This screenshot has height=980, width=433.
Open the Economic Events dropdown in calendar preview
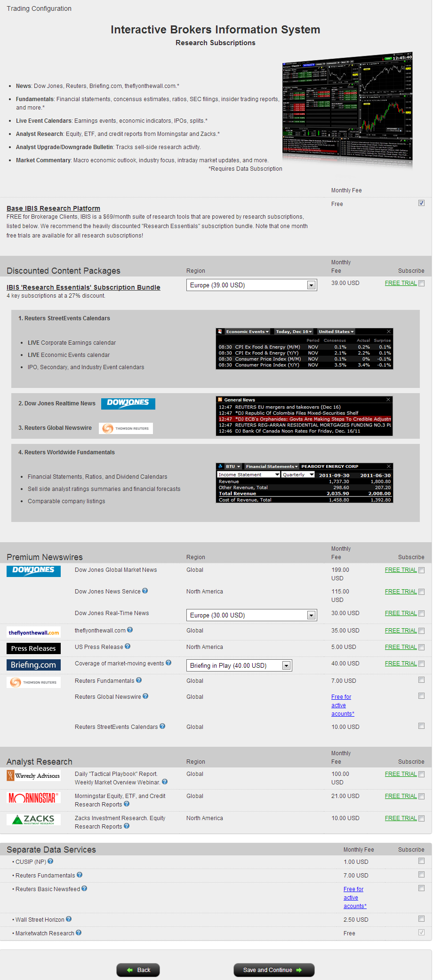click(247, 332)
